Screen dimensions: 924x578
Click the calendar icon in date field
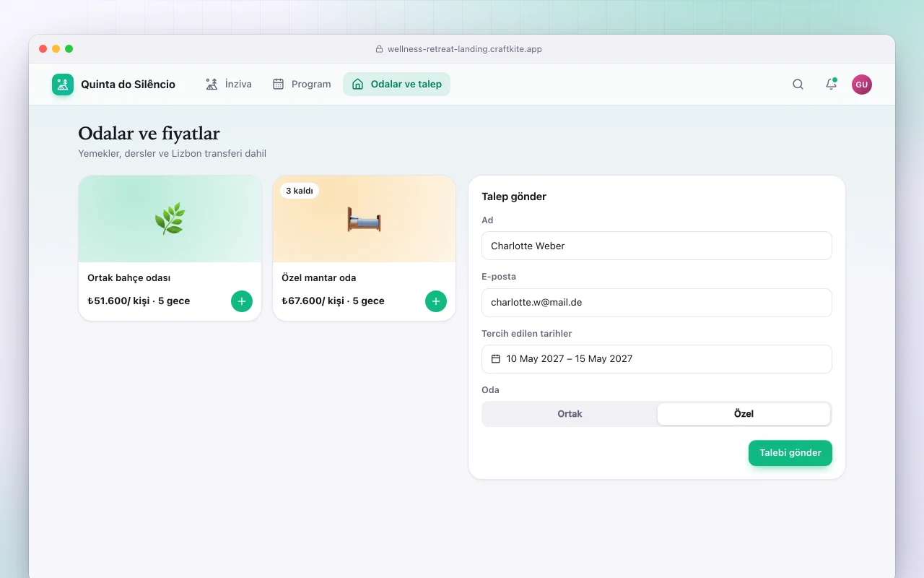(496, 359)
